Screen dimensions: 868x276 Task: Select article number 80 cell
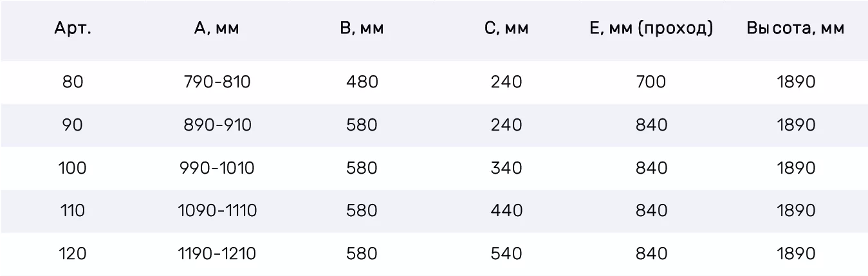[73, 82]
